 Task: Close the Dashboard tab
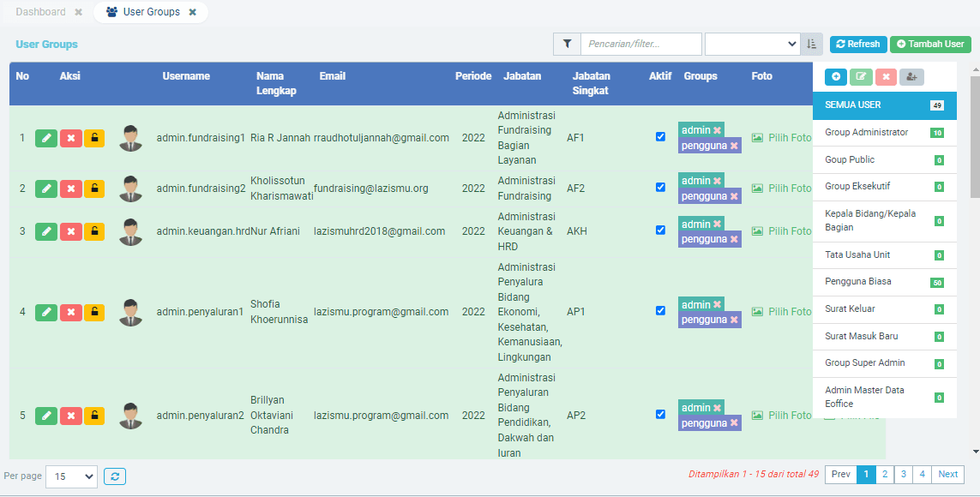click(x=78, y=13)
